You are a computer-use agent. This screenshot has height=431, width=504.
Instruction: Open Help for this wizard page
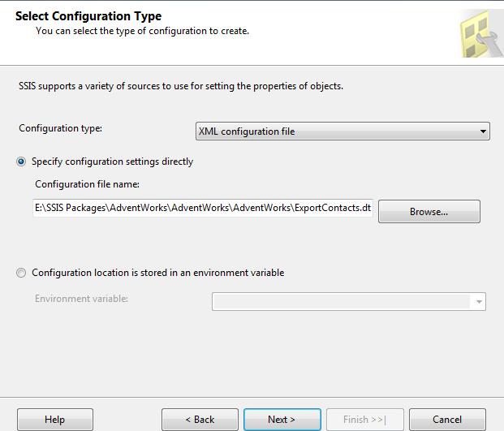point(55,420)
